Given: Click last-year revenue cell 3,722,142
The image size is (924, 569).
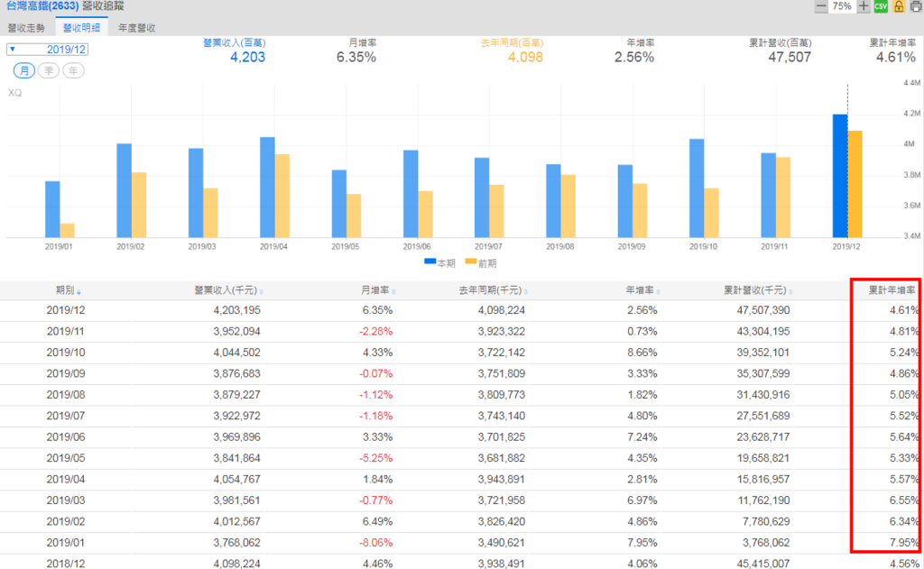Looking at the screenshot, I should coord(502,353).
